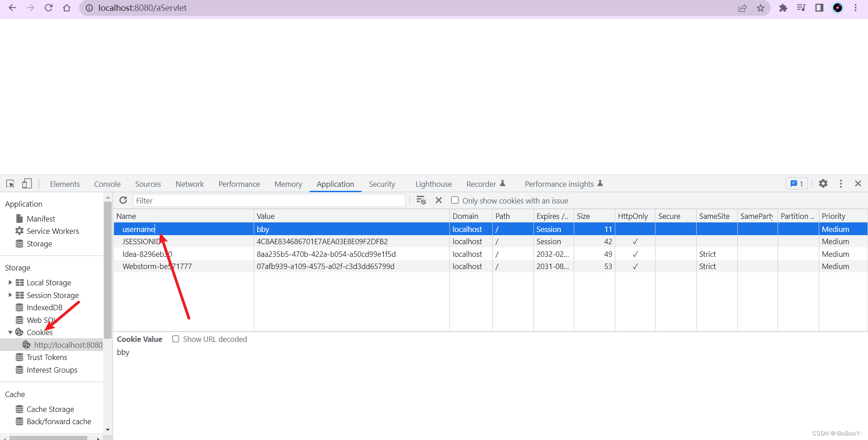The width and height of the screenshot is (868, 440).
Task: Expand Local Storage tree node
Action: pyautogui.click(x=10, y=283)
